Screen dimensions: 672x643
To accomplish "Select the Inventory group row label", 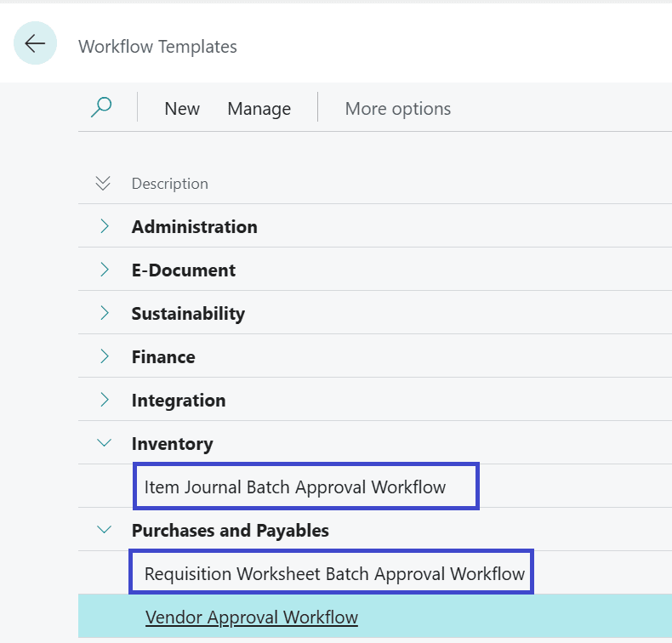I will click(x=172, y=444).
